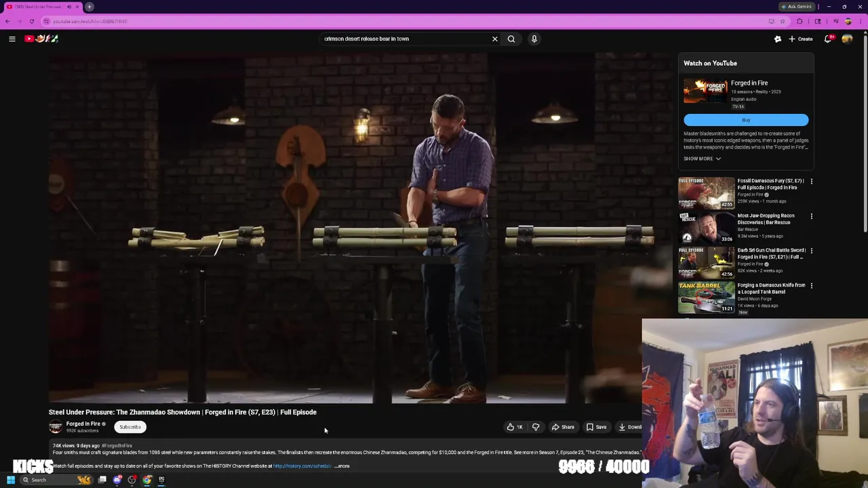The image size is (868, 488).
Task: Like the video with the thumbs-up
Action: [515, 427]
